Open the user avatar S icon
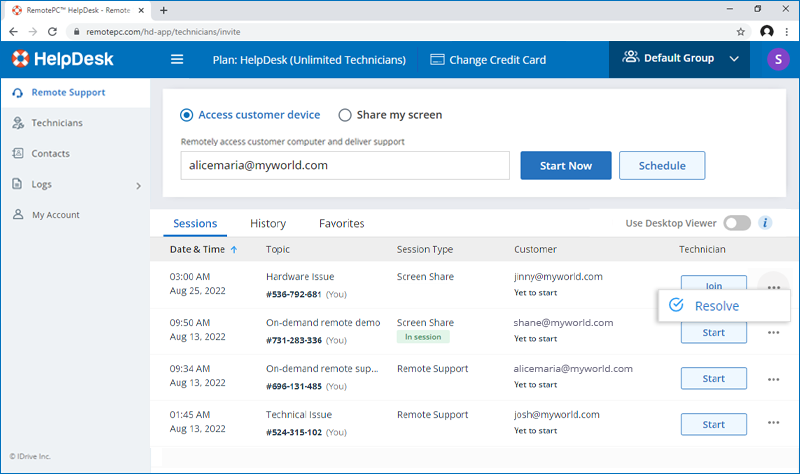The image size is (800, 474). pos(777,59)
